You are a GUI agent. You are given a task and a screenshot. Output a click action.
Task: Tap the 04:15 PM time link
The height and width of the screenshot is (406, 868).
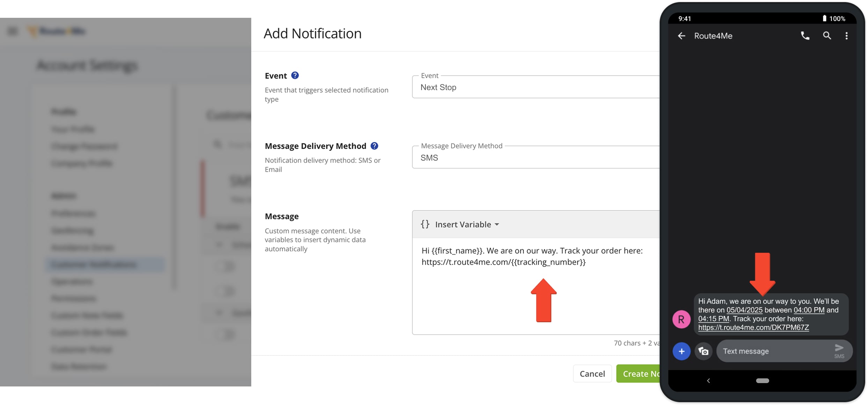[x=713, y=319]
